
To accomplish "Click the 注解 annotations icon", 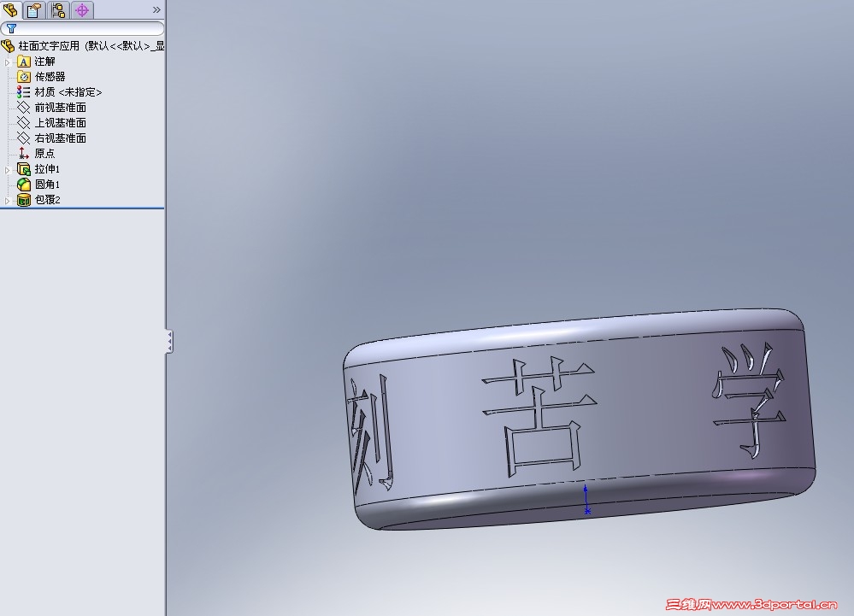I will (23, 62).
